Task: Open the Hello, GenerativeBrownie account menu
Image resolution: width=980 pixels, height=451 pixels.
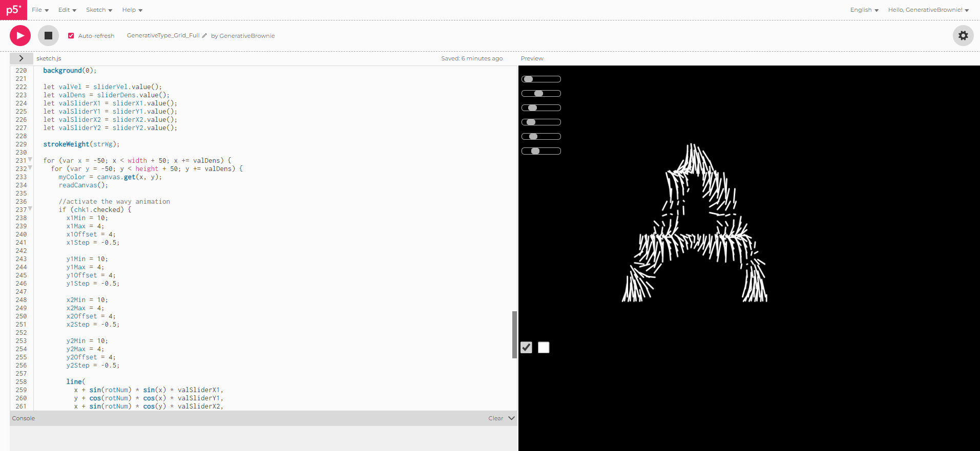Action: (928, 10)
